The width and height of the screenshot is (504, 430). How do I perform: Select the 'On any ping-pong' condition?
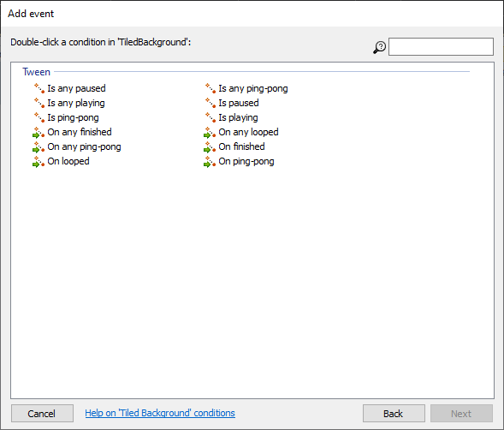click(x=84, y=147)
